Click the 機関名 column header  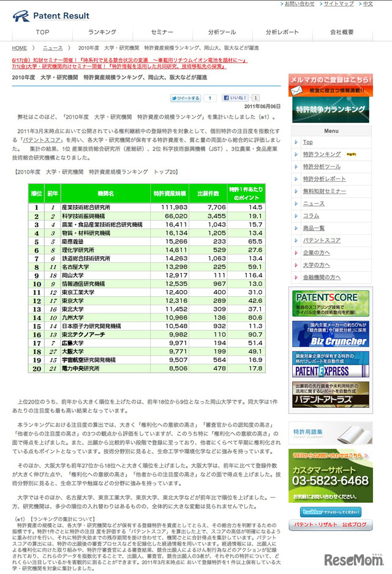pyautogui.click(x=106, y=193)
